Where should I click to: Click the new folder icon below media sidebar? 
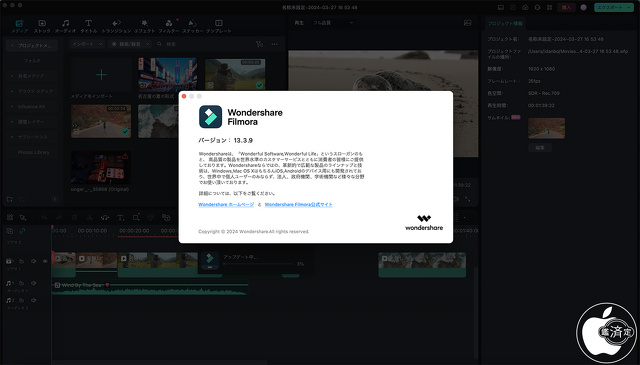pos(10,199)
